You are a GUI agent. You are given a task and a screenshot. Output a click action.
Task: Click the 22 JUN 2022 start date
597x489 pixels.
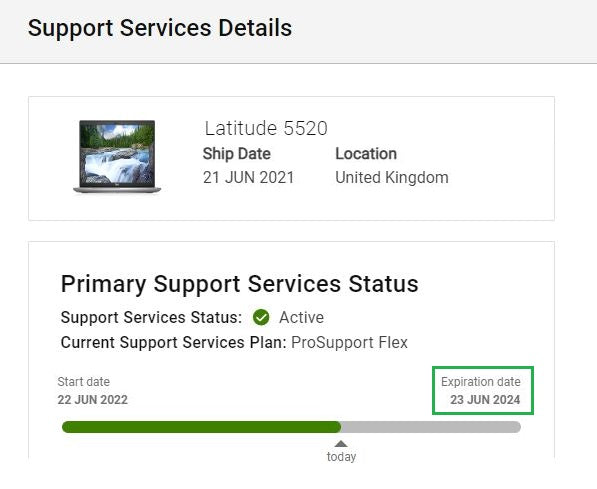click(93, 400)
